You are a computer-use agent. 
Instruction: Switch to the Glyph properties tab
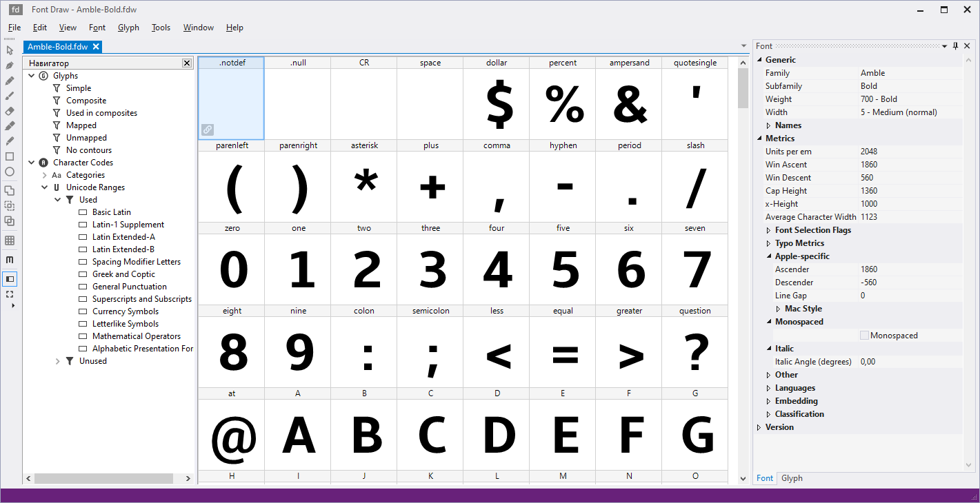click(x=792, y=478)
